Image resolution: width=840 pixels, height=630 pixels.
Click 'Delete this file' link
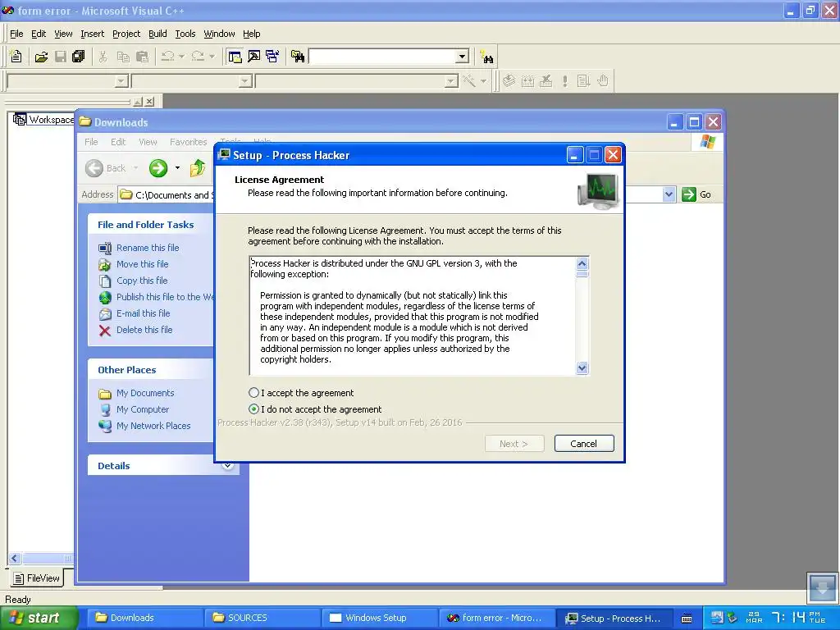[x=144, y=330]
